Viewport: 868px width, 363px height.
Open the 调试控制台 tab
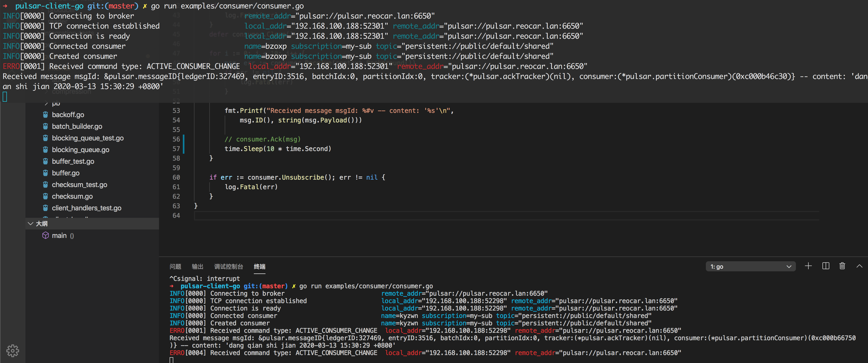(x=228, y=266)
